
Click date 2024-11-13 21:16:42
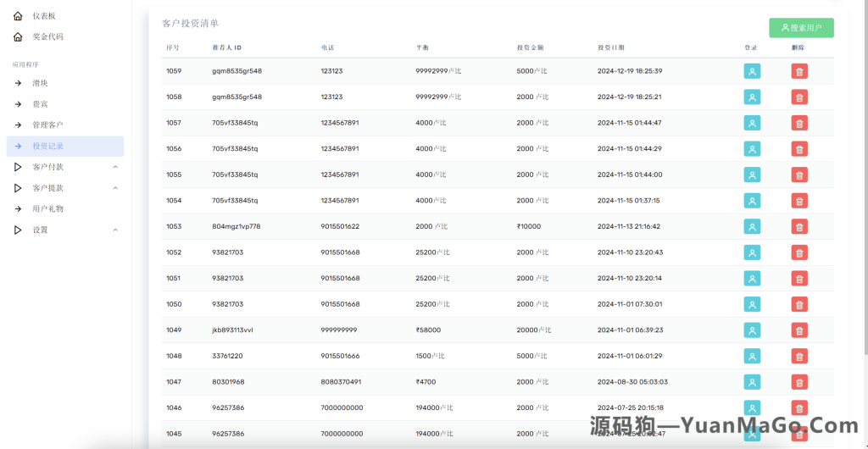pyautogui.click(x=629, y=227)
